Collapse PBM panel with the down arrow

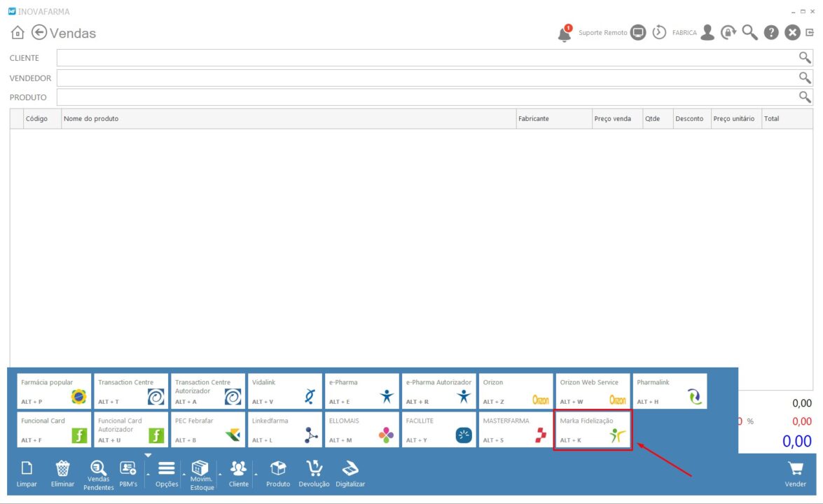[x=148, y=456]
